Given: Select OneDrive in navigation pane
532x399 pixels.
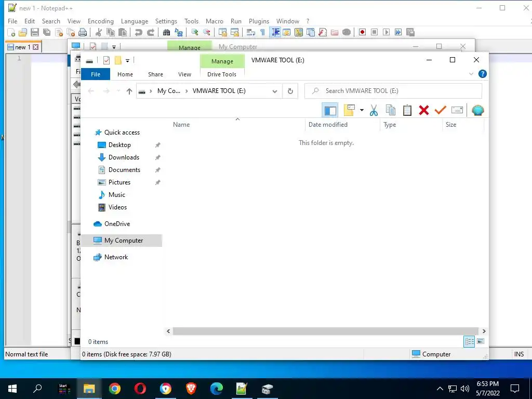Looking at the screenshot, I should coord(117,224).
